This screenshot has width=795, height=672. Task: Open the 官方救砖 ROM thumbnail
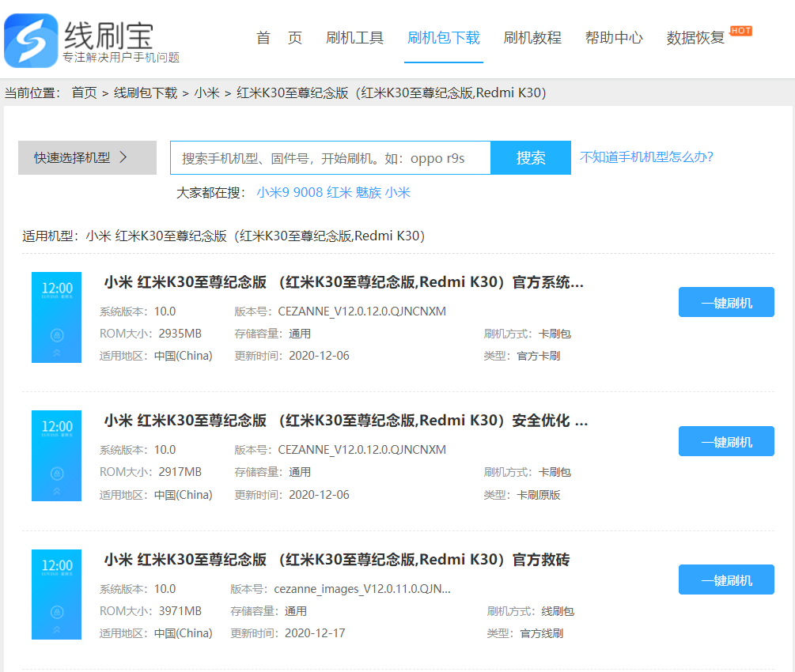point(57,595)
